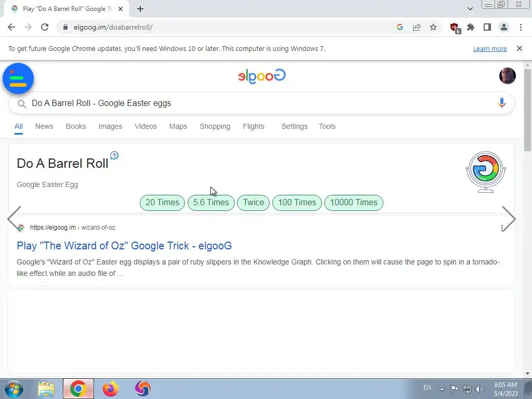Click the user avatar picture
532x399 pixels.
[508, 76]
